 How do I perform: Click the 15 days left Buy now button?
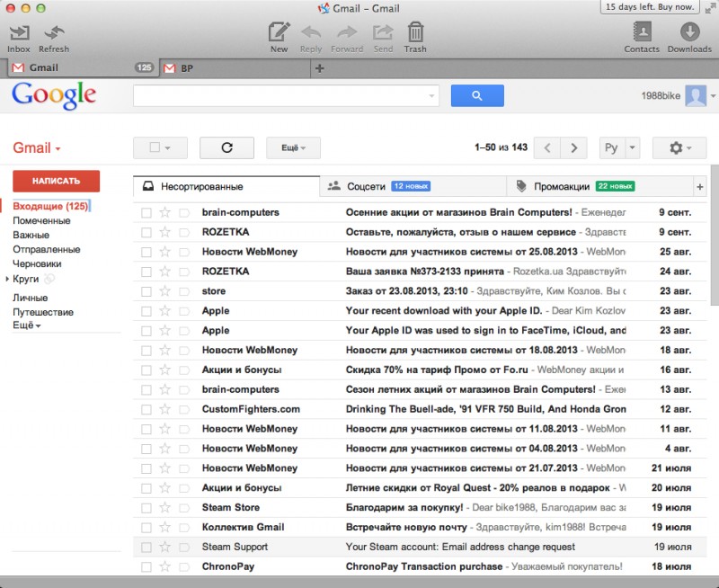coord(649,7)
